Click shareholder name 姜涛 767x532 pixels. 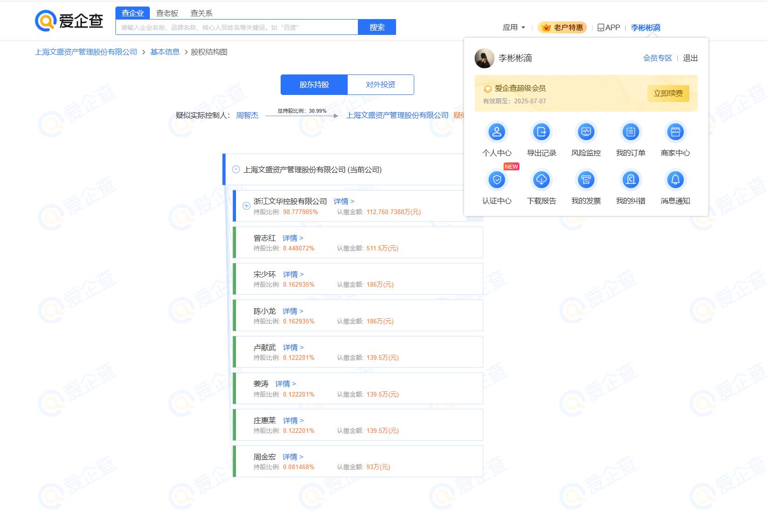click(x=261, y=384)
